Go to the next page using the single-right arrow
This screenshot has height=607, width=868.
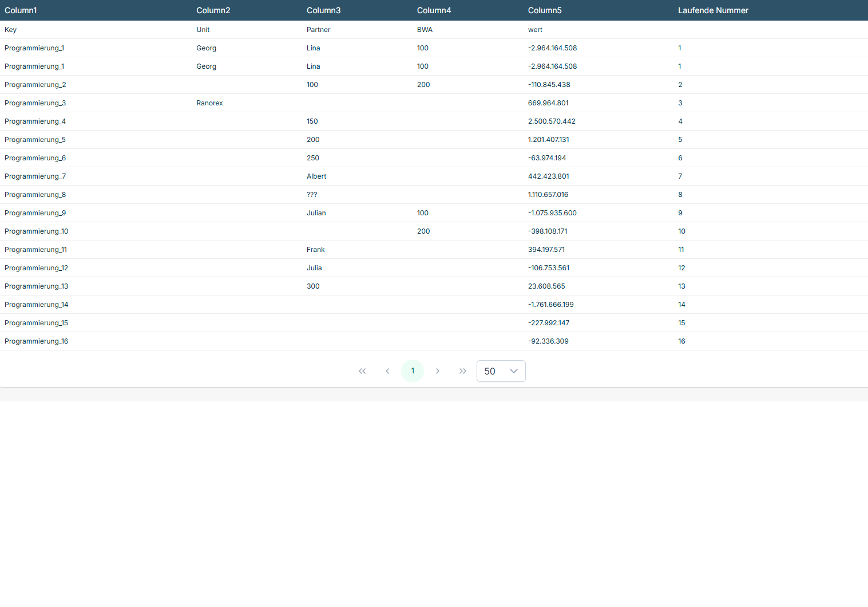(x=438, y=371)
